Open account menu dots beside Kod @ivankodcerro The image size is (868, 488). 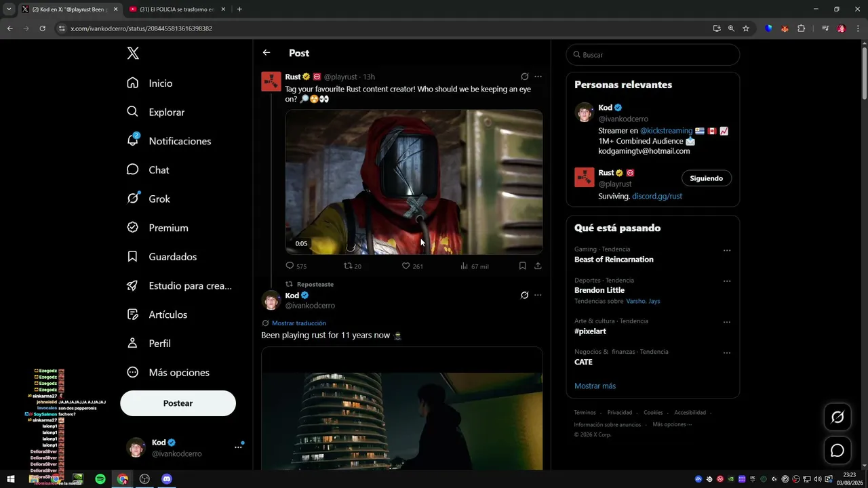[x=238, y=447]
